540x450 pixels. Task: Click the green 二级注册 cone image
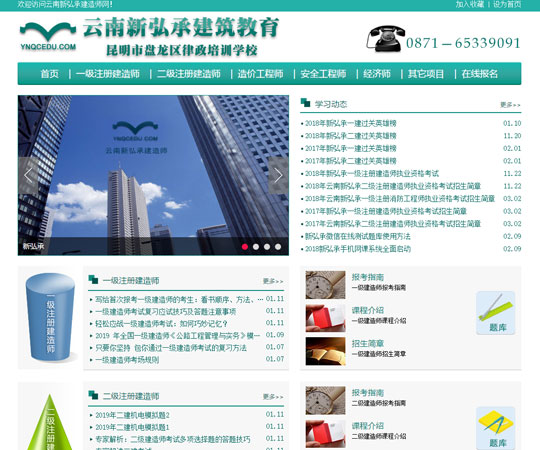pyautogui.click(x=50, y=422)
